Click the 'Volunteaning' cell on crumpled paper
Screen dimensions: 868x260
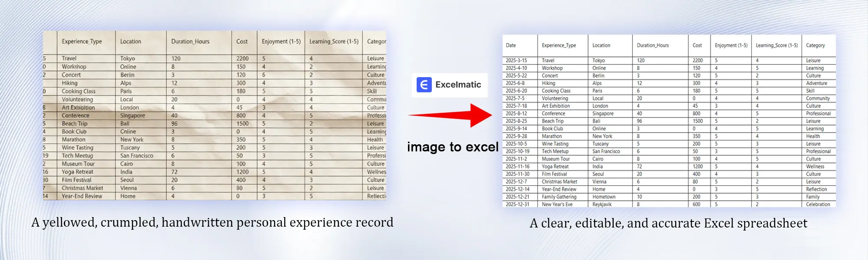tap(77, 100)
